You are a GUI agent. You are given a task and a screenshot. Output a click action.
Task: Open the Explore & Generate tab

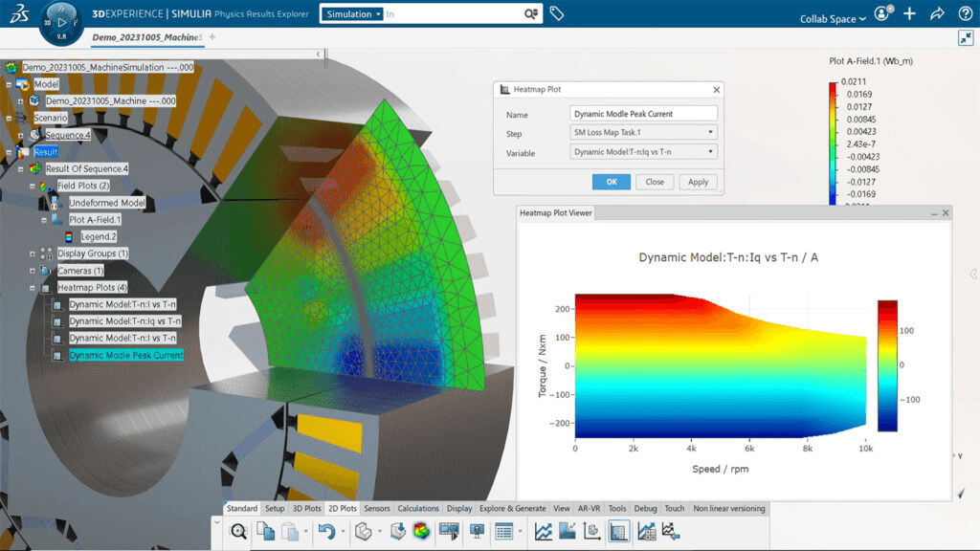click(x=512, y=508)
